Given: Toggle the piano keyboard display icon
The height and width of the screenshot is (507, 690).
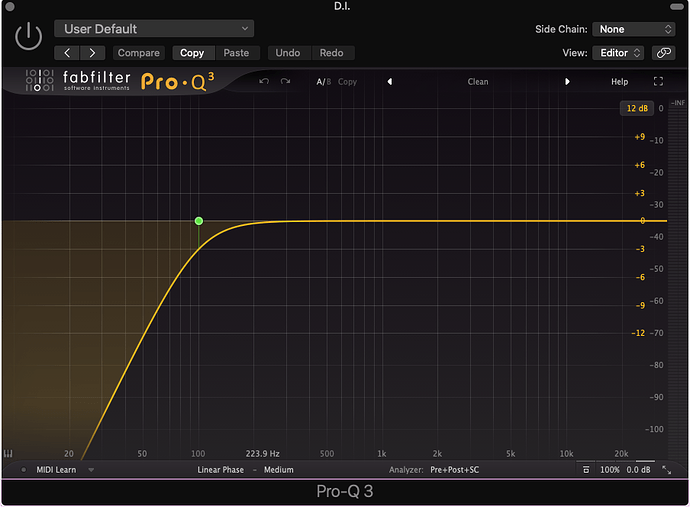Looking at the screenshot, I should pyautogui.click(x=8, y=453).
